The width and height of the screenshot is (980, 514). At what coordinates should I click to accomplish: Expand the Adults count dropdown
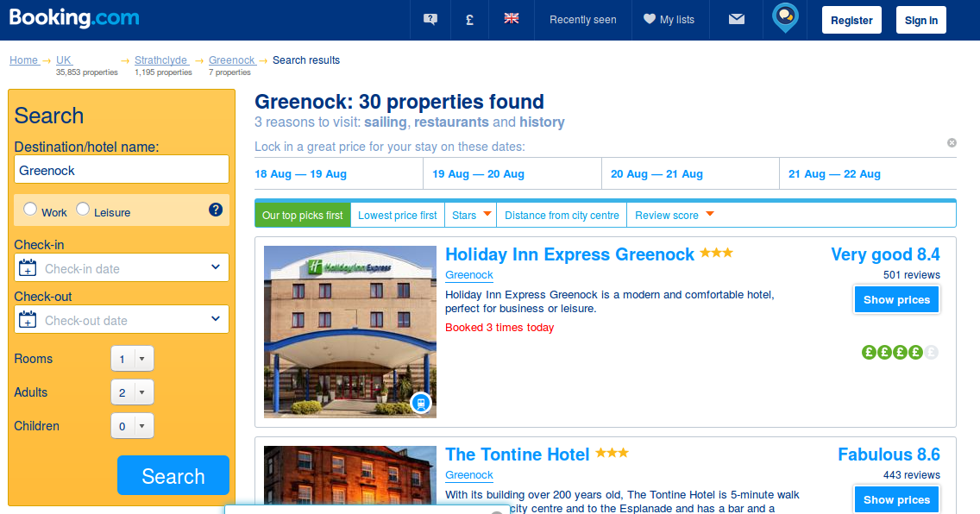[132, 392]
